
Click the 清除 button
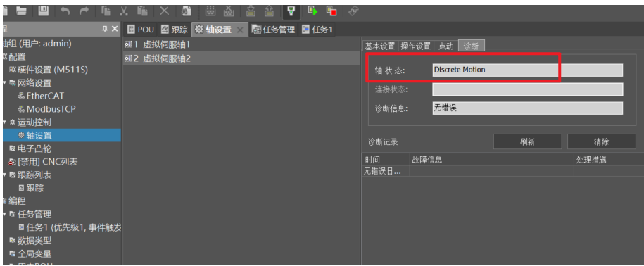(601, 141)
